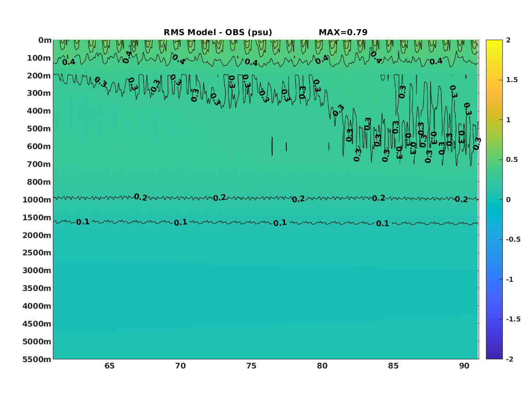
Task: Click the leftmost '0.1' contour label
Action: (83, 222)
